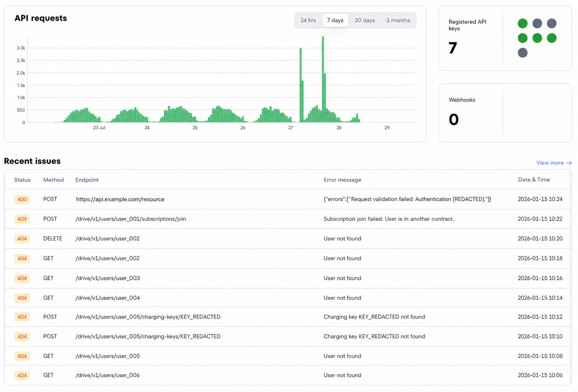Click the Endpoint column header
Viewport: 578px width, 392px height.
pos(87,180)
